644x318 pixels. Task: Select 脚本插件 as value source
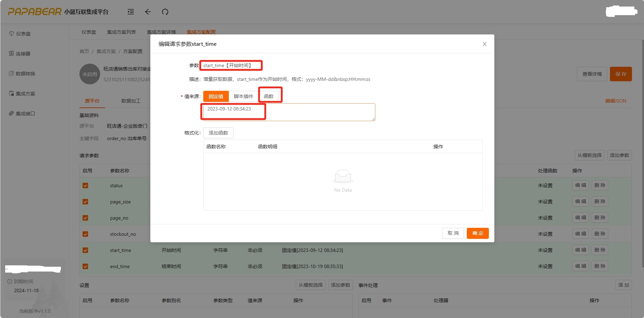coord(243,96)
